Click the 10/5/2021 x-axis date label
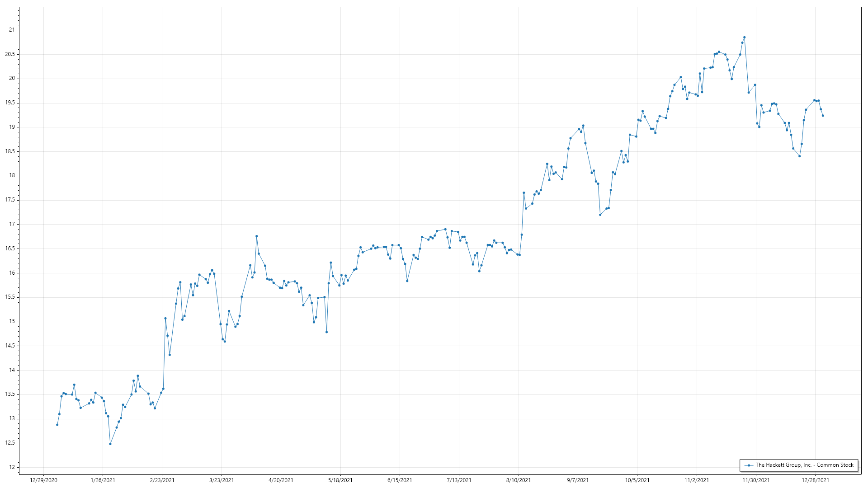Viewport: 868px width, 488px height. point(637,480)
